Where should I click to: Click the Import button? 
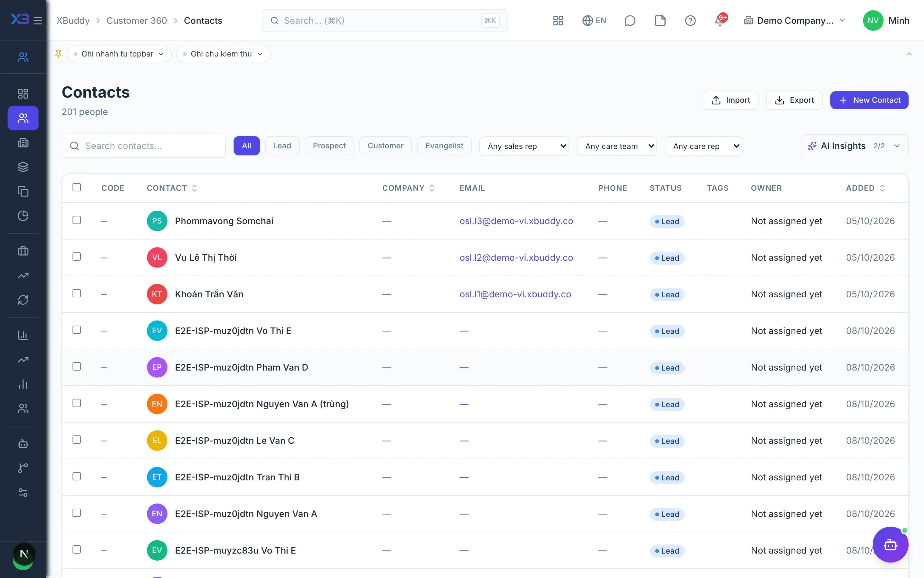tap(730, 100)
